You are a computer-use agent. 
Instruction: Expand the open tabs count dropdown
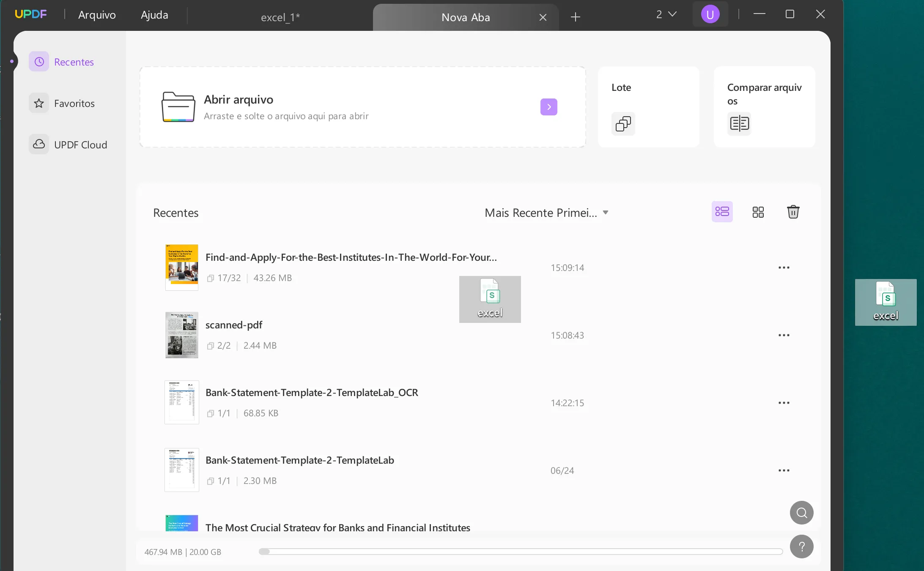pyautogui.click(x=666, y=14)
